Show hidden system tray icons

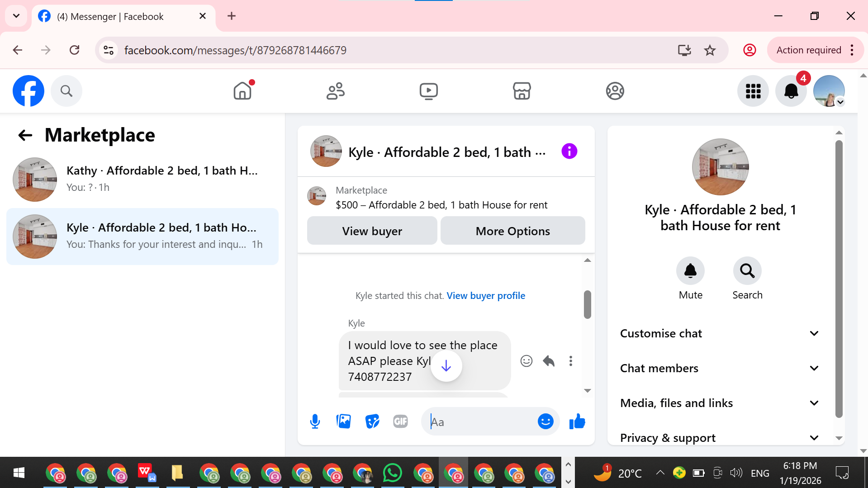coord(660,473)
